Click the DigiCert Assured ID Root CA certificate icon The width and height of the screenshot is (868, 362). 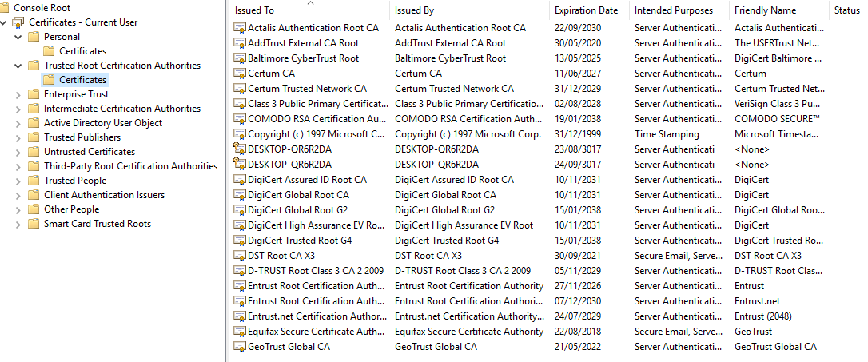(240, 180)
